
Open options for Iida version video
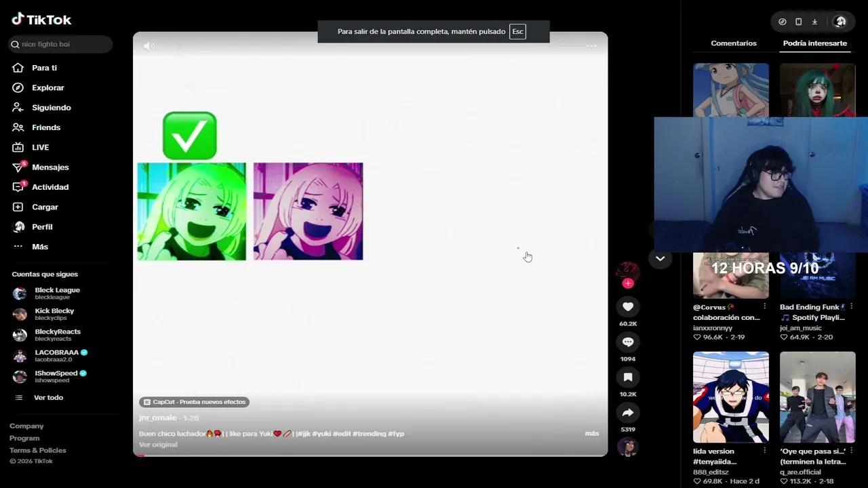click(x=764, y=451)
